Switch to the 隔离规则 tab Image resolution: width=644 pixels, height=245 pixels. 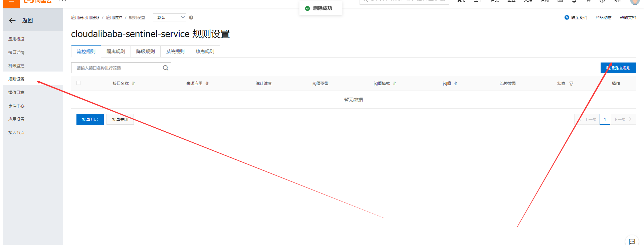[x=116, y=51]
